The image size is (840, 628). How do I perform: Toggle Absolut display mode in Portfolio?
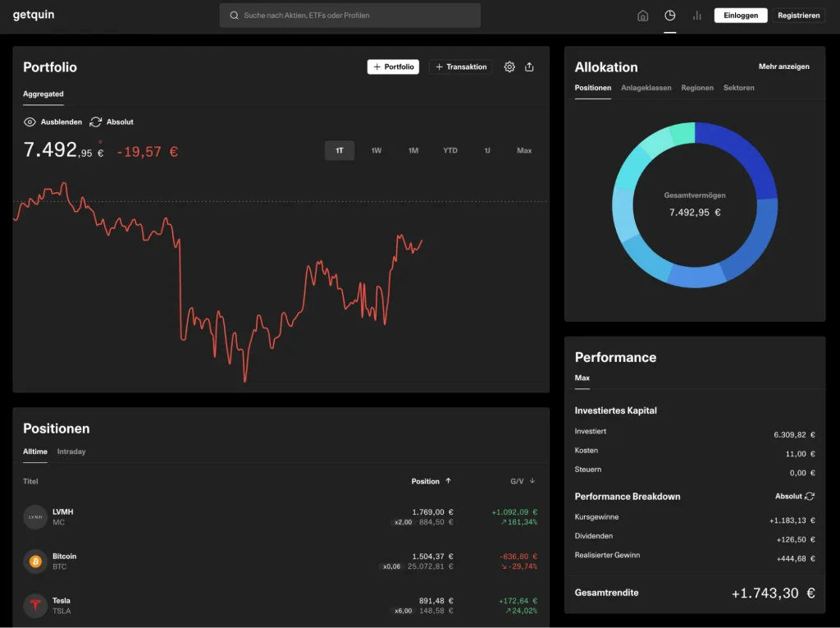pyautogui.click(x=112, y=122)
